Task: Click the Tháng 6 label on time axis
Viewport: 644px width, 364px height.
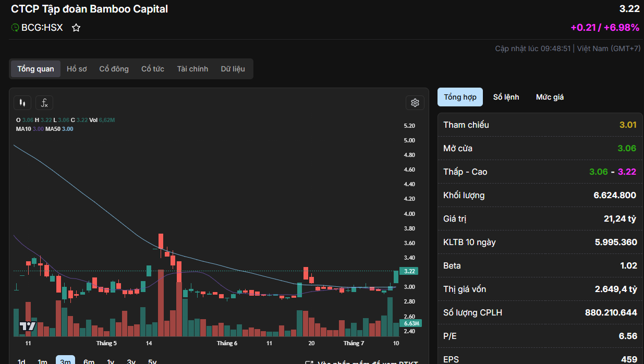Action: tap(227, 343)
